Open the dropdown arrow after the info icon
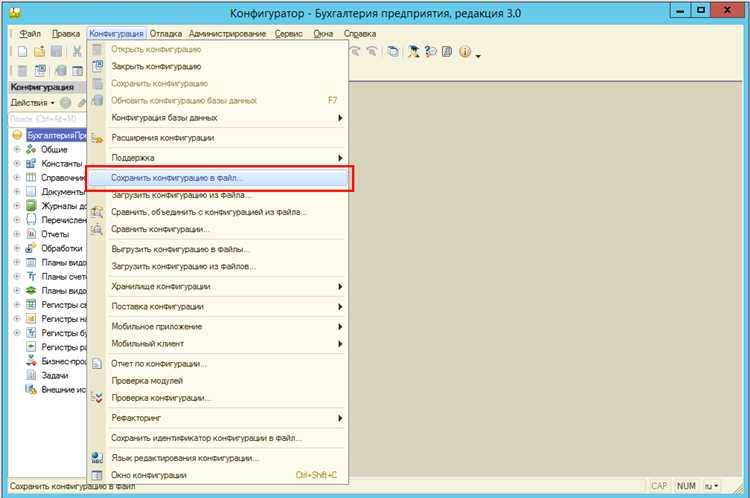 (477, 56)
